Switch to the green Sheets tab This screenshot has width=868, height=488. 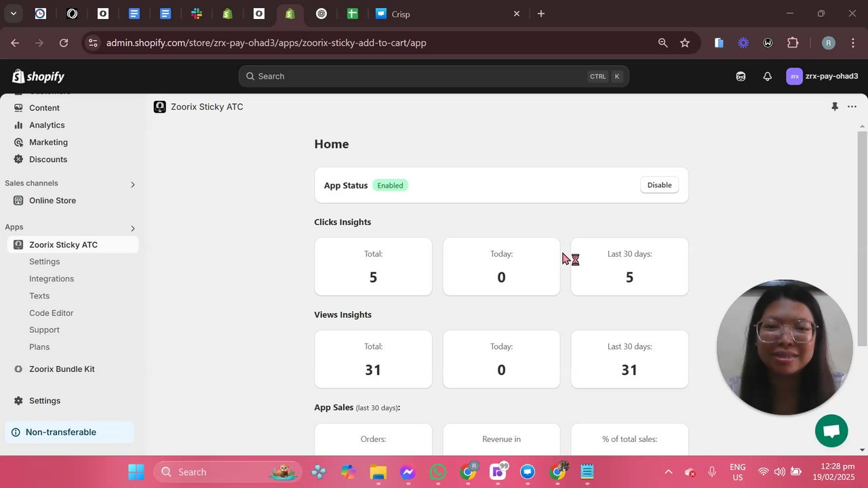click(352, 14)
